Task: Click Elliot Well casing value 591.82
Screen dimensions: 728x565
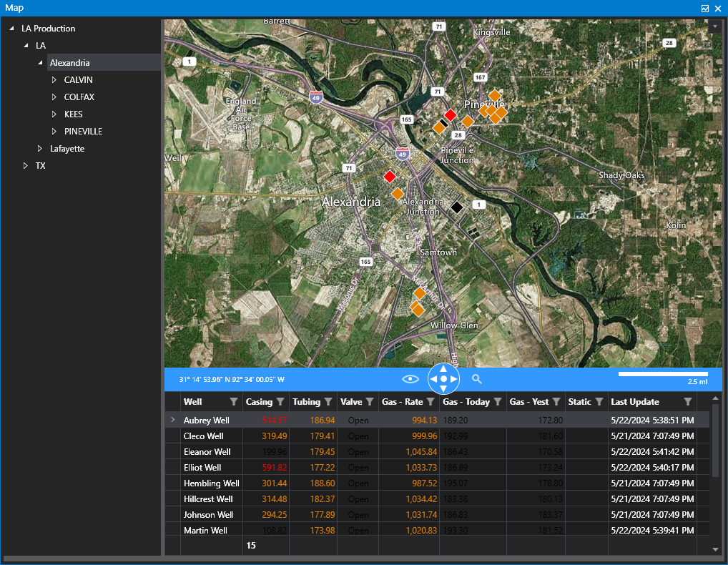Action: (275, 468)
